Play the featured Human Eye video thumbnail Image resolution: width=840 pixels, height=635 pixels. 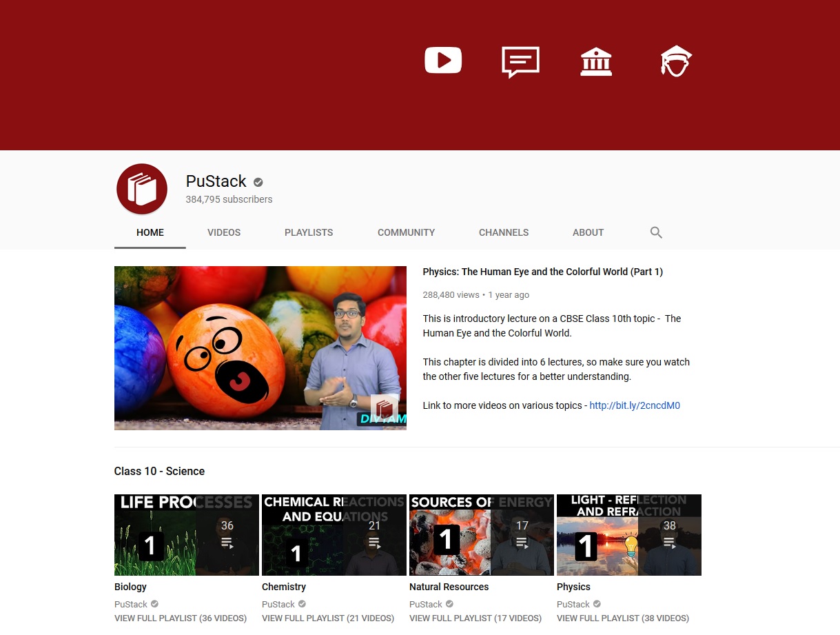(260, 348)
